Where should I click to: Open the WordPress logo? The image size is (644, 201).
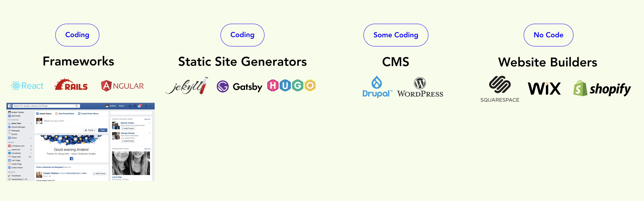(x=420, y=87)
